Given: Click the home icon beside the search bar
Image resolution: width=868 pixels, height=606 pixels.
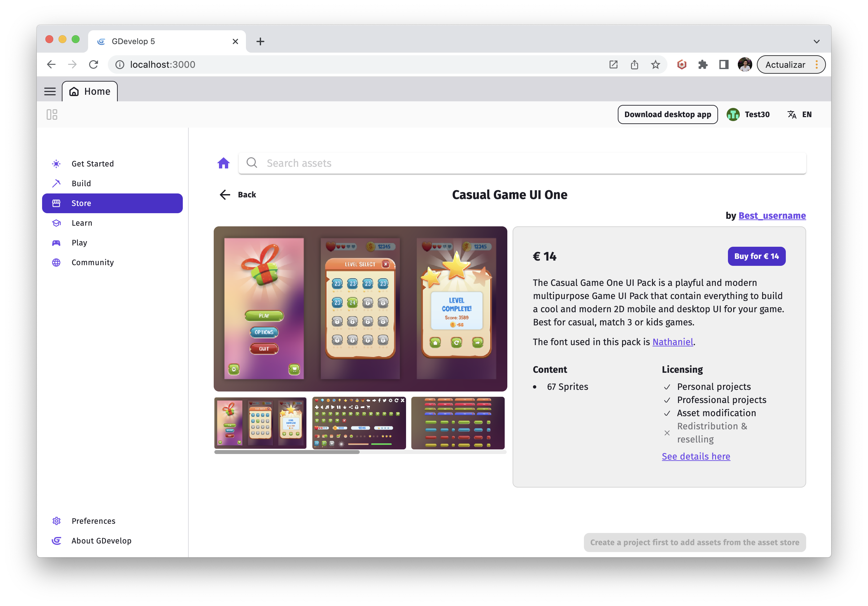Looking at the screenshot, I should [224, 163].
